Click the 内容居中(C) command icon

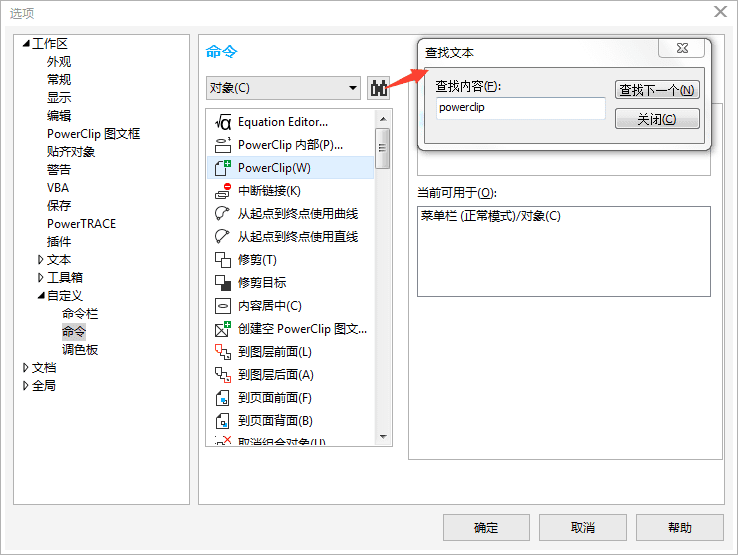(x=223, y=306)
